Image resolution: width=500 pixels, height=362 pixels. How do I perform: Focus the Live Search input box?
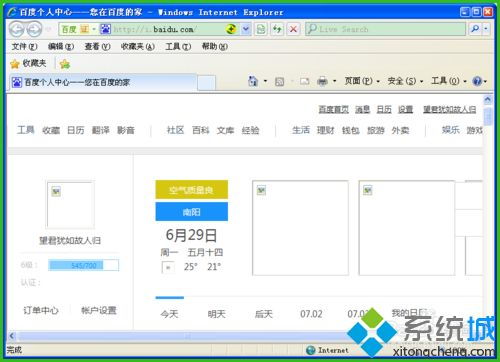point(386,29)
